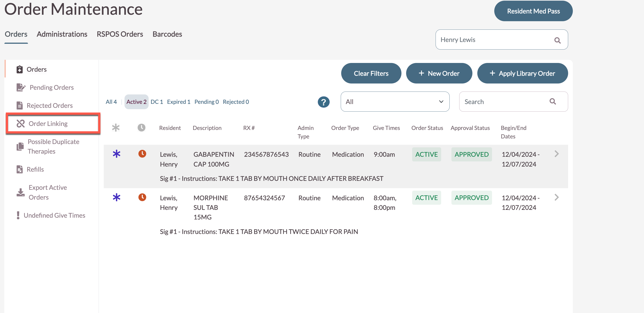The height and width of the screenshot is (313, 644).
Task: Expand the Gabapentin order row chevron
Action: pos(556,154)
